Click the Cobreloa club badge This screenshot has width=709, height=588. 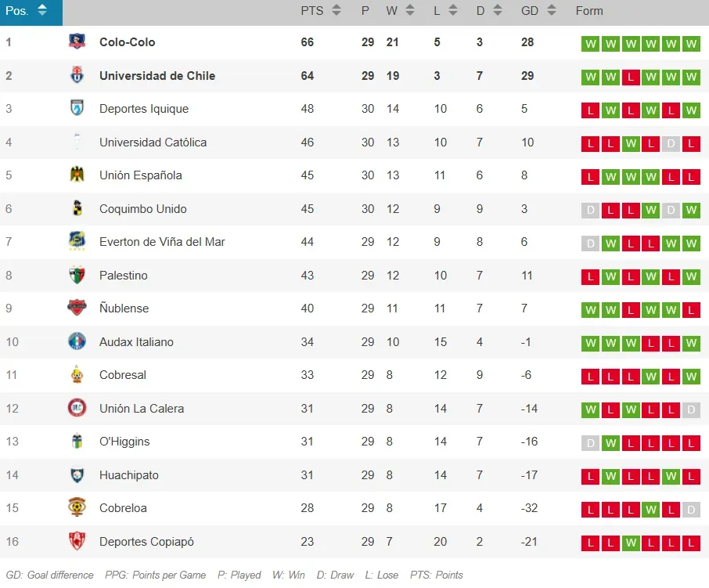click(x=76, y=507)
